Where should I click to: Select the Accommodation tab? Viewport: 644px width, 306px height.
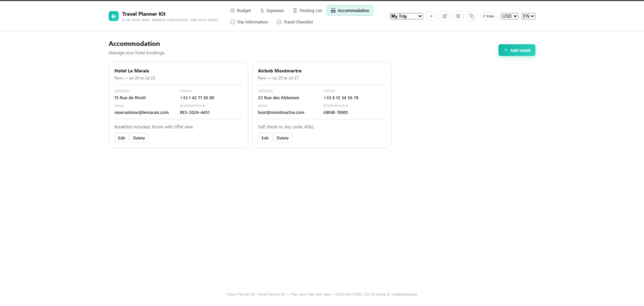[x=350, y=11]
